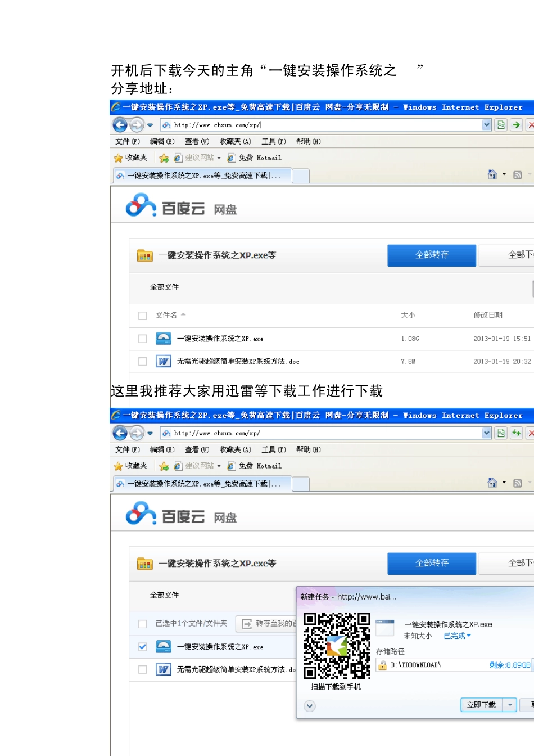Click address bar URL field in upper browser

point(321,125)
